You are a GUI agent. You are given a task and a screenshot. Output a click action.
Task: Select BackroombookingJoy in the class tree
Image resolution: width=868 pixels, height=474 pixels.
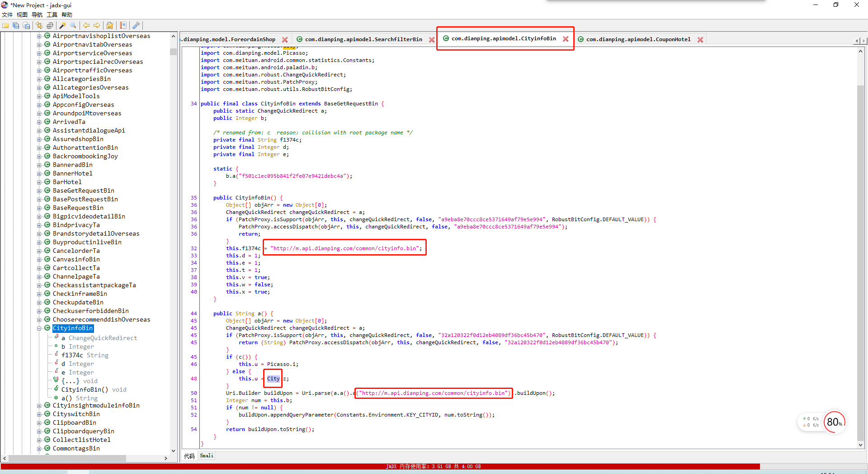(85, 156)
